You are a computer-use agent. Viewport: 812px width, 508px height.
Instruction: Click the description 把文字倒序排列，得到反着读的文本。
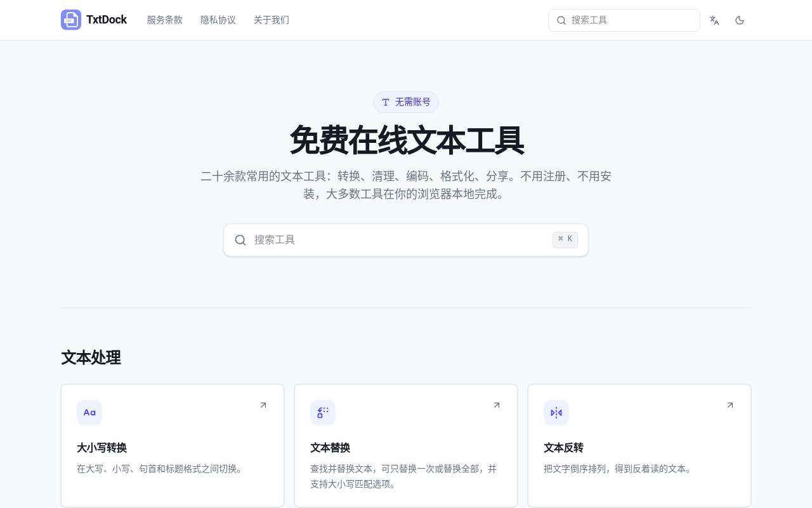point(619,469)
